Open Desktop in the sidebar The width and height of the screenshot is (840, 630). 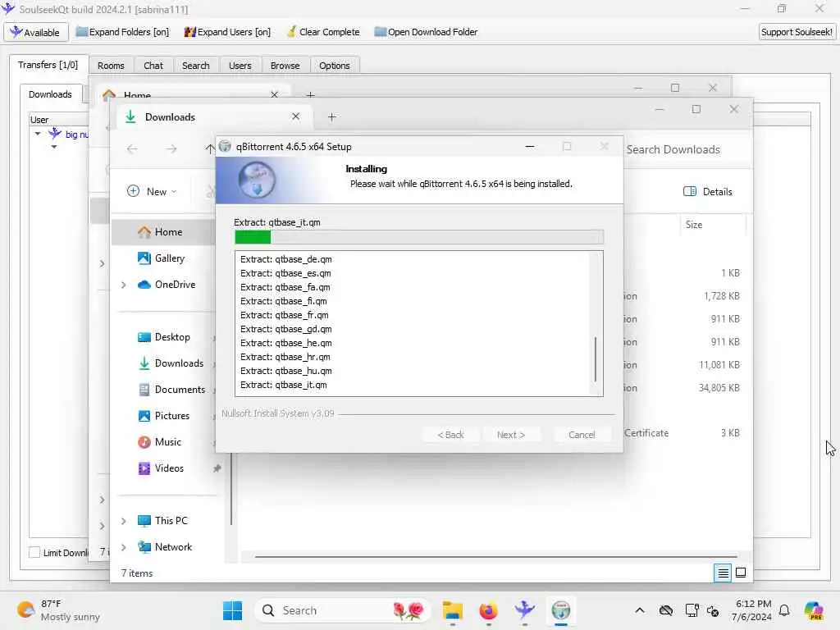[x=171, y=337]
